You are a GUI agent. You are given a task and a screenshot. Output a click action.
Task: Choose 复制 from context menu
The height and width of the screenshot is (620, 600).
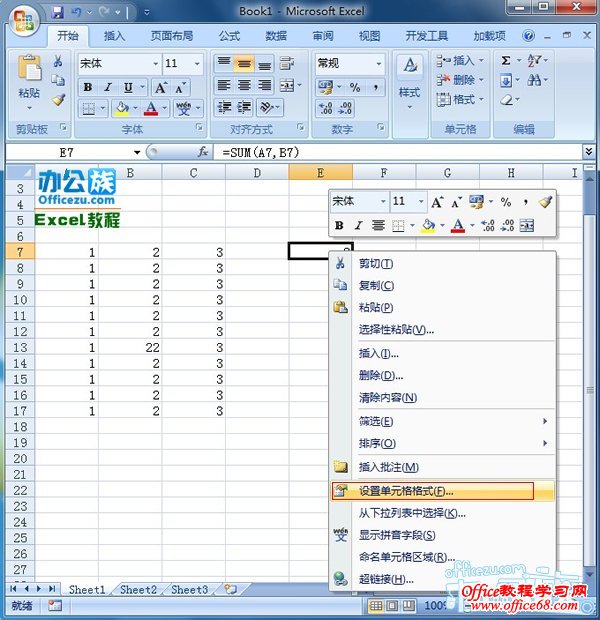click(x=442, y=285)
